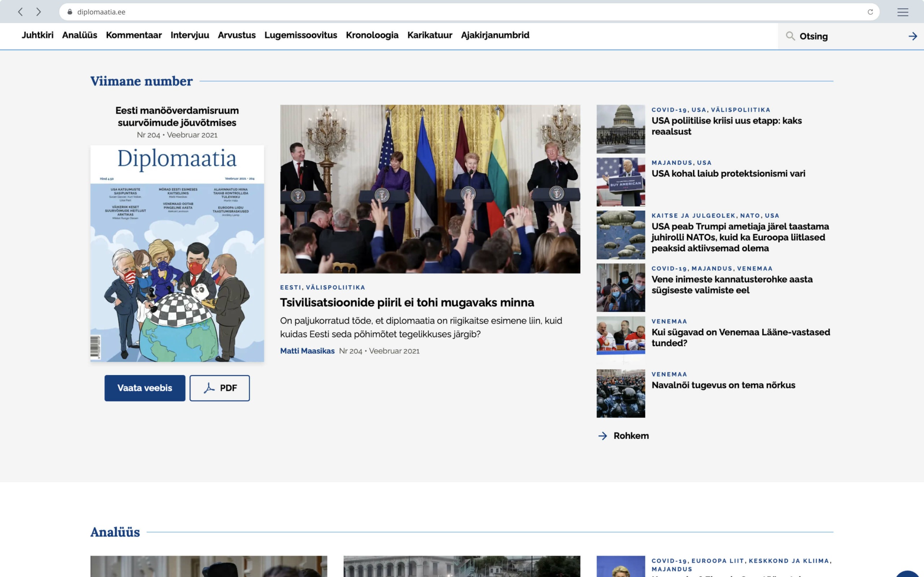The height and width of the screenshot is (577, 924).
Task: Open the Karikatuur menu item
Action: tap(430, 35)
